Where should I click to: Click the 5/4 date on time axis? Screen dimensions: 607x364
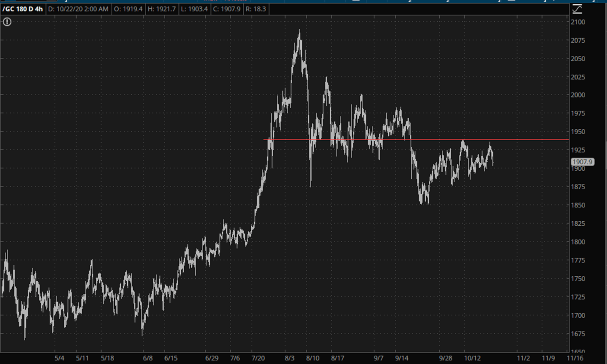click(x=59, y=358)
